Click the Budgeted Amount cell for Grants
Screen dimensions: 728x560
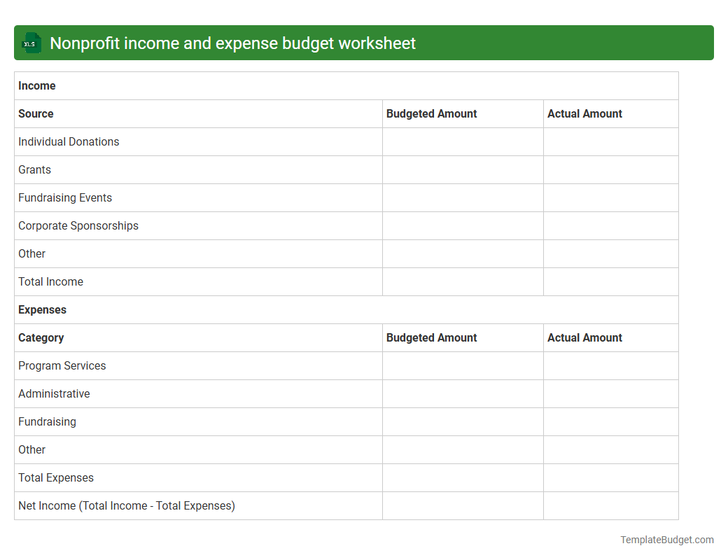click(463, 169)
